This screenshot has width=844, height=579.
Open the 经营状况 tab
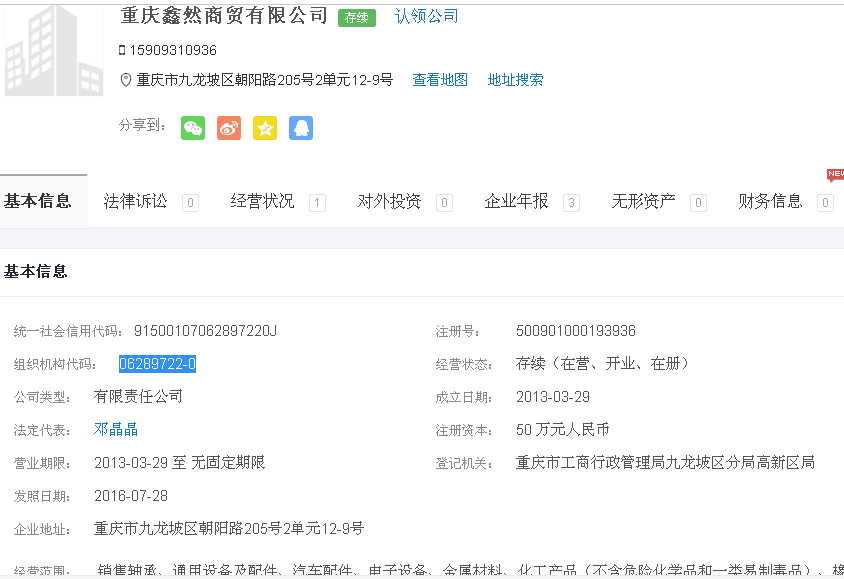point(263,201)
